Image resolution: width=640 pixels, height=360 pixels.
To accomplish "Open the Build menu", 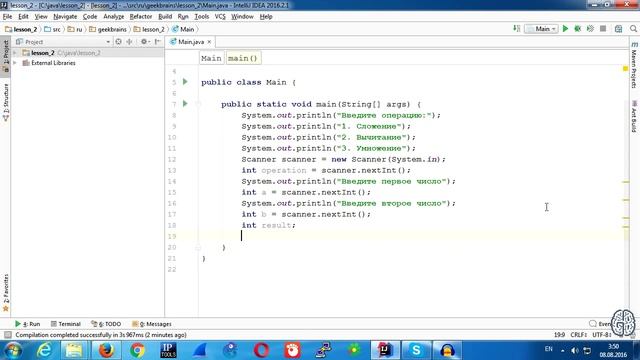I will click(x=165, y=16).
